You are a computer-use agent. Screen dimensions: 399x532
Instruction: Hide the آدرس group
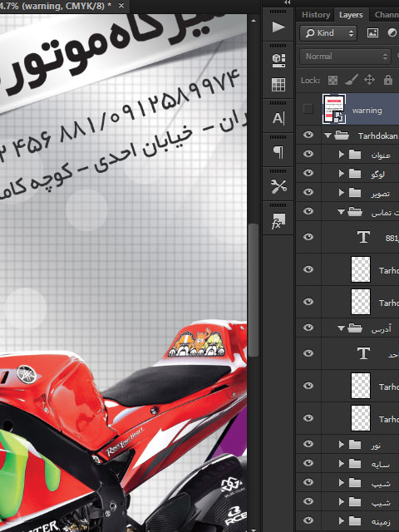coord(308,328)
